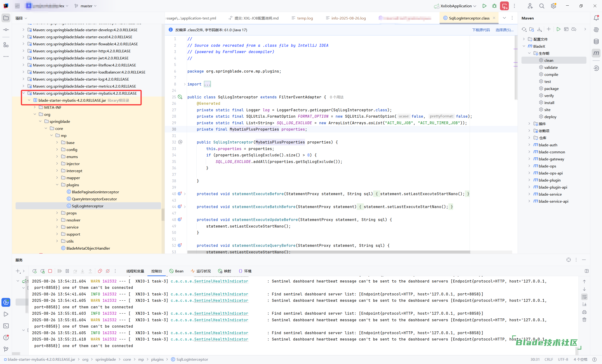The height and width of the screenshot is (364, 602).
Task: Open the 线程和变量 tab
Action: tap(135, 271)
